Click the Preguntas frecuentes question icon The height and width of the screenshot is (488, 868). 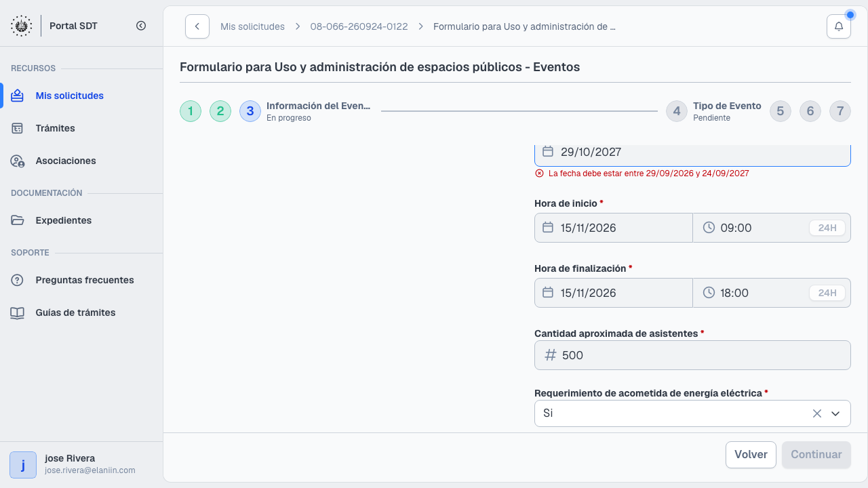(18, 280)
